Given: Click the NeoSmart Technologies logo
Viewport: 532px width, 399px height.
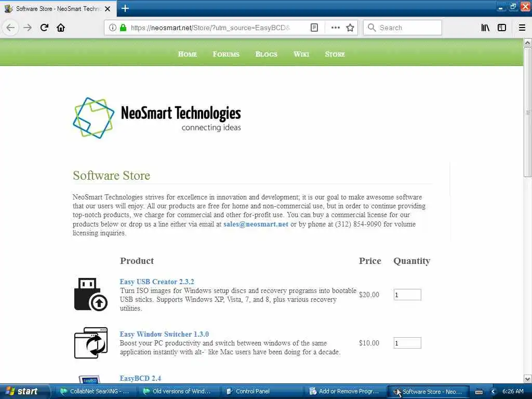Looking at the screenshot, I should tap(157, 118).
